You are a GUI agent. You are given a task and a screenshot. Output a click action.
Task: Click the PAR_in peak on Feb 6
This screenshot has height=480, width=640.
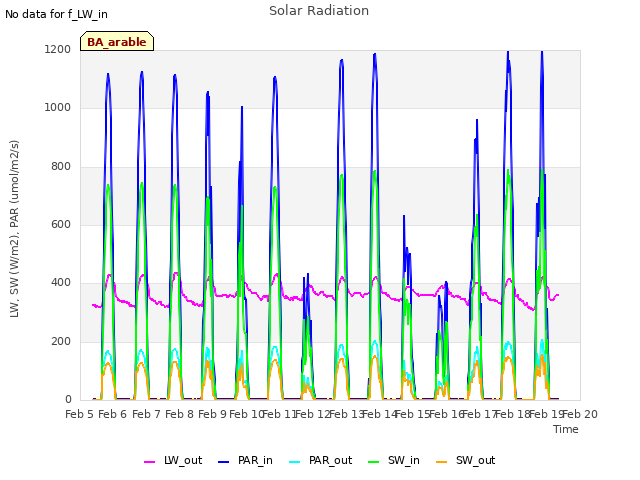click(108, 74)
